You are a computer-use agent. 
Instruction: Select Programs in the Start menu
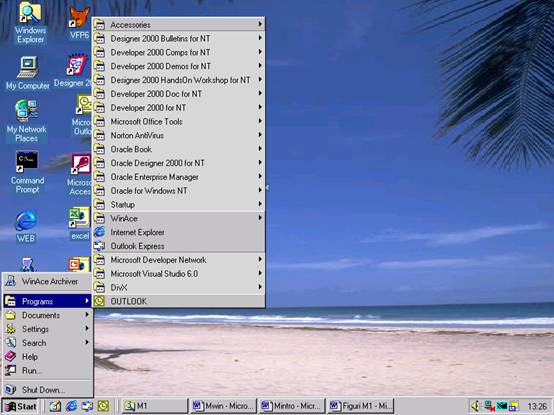[48, 301]
